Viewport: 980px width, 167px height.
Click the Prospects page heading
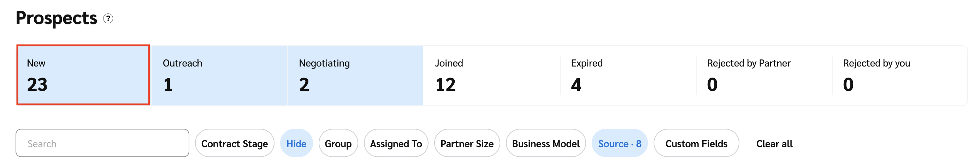56,18
